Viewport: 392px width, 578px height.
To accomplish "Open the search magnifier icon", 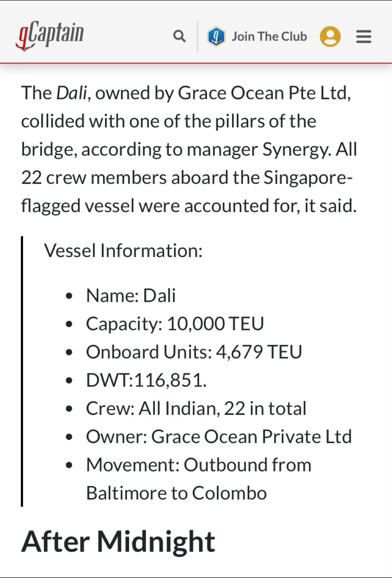I will click(179, 36).
